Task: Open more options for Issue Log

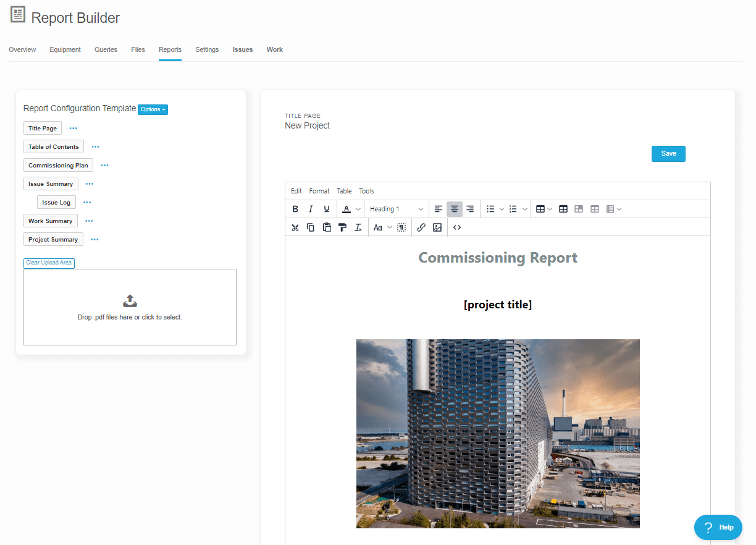Action: 87,203
